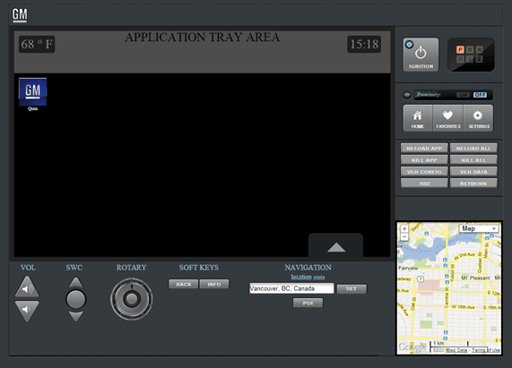This screenshot has width=512, height=368.
Task: Zoom out on the map
Action: pyautogui.click(x=404, y=237)
